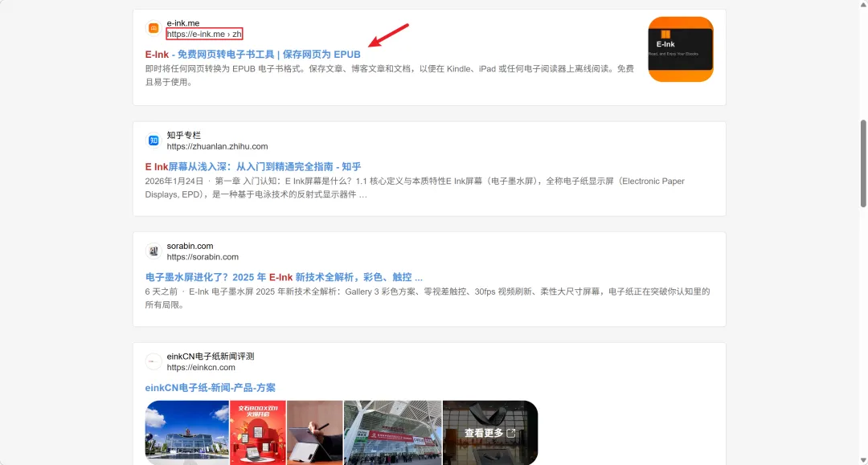
Task: Click the Zhihu blue favicon
Action: (154, 141)
